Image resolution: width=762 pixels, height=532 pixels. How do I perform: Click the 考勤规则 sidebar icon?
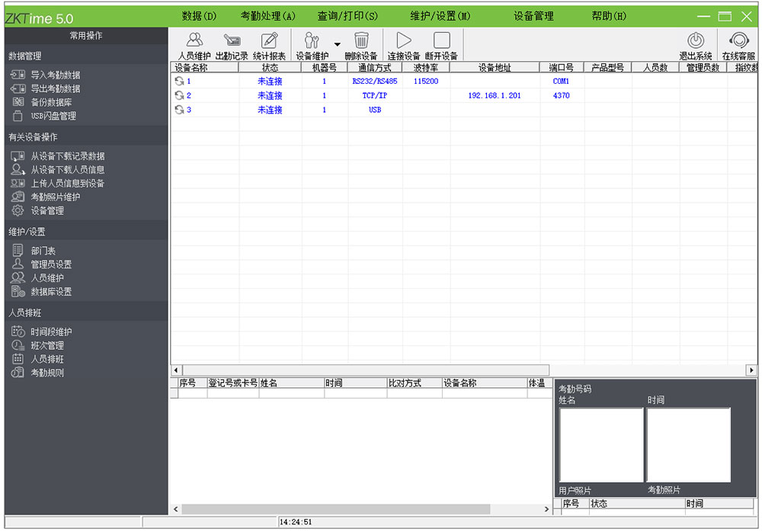pyautogui.click(x=18, y=373)
